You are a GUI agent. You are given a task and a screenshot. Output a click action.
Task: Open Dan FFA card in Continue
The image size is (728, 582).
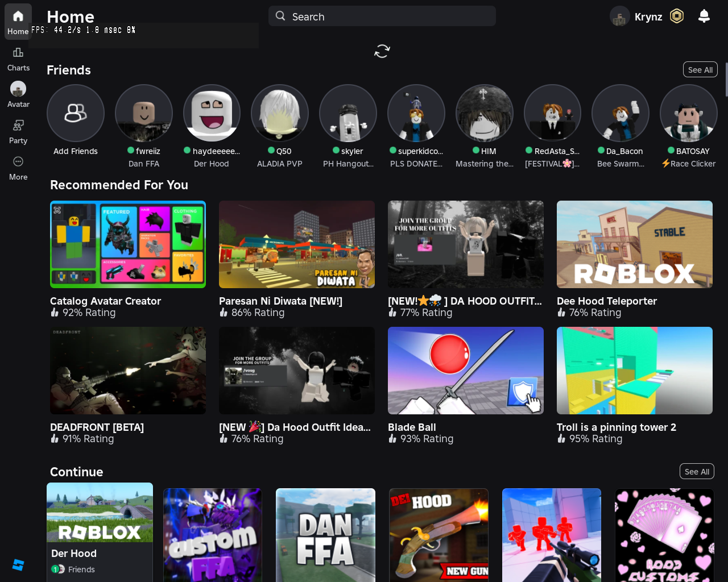(325, 535)
